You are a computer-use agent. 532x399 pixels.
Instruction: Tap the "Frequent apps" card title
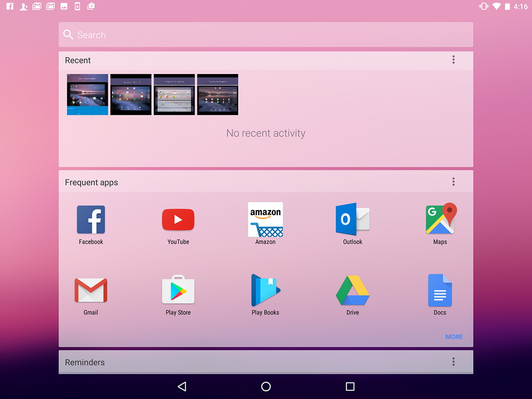(x=91, y=182)
